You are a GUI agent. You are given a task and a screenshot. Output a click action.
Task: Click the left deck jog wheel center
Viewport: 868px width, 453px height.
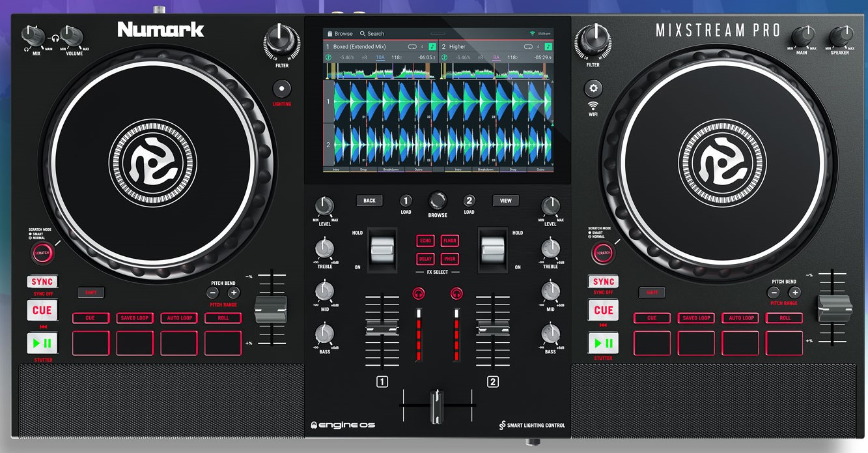152,163
